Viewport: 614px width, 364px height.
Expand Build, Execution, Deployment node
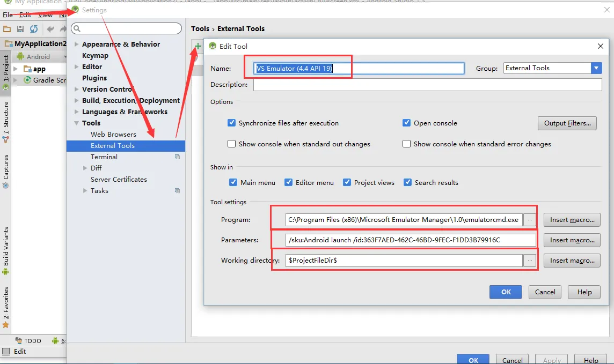pos(76,100)
